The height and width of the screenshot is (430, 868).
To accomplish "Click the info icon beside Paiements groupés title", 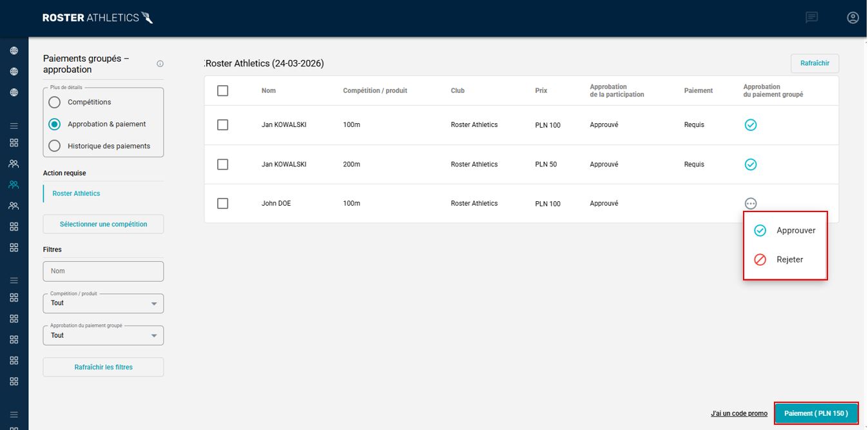I will pyautogui.click(x=160, y=64).
